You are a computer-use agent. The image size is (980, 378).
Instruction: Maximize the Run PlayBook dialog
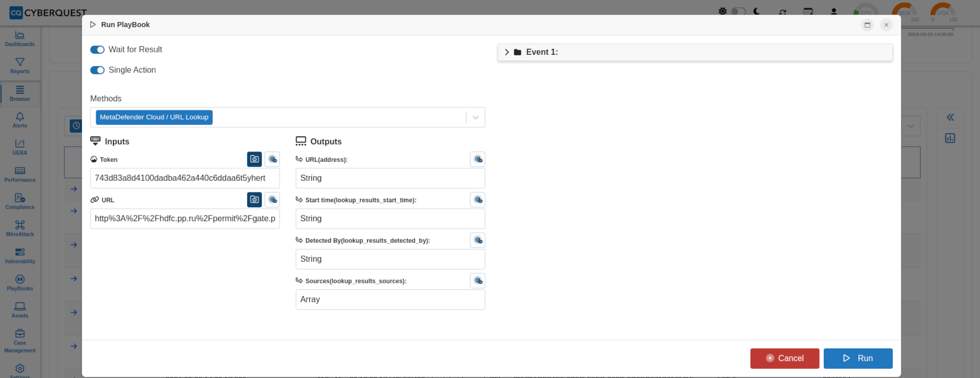[x=867, y=25]
